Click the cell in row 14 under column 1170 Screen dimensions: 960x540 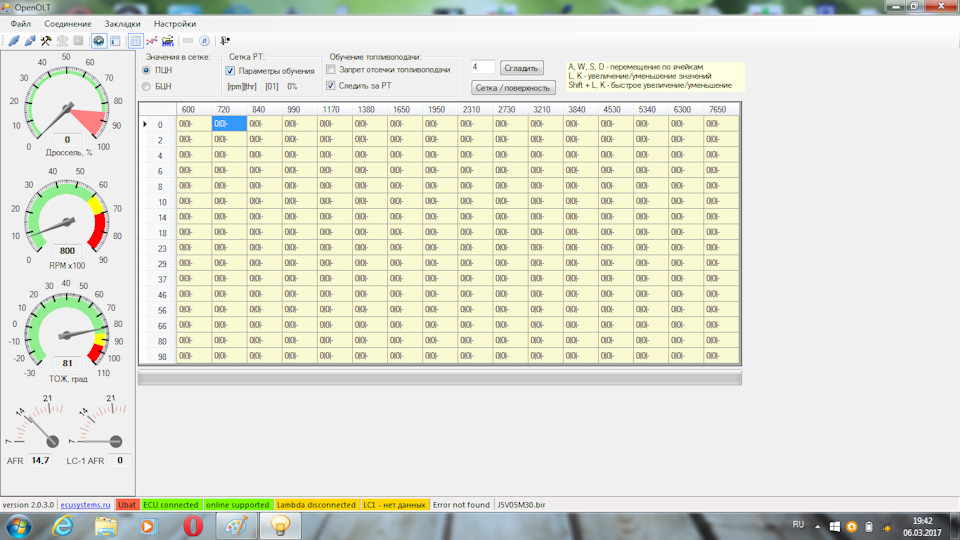(x=335, y=217)
